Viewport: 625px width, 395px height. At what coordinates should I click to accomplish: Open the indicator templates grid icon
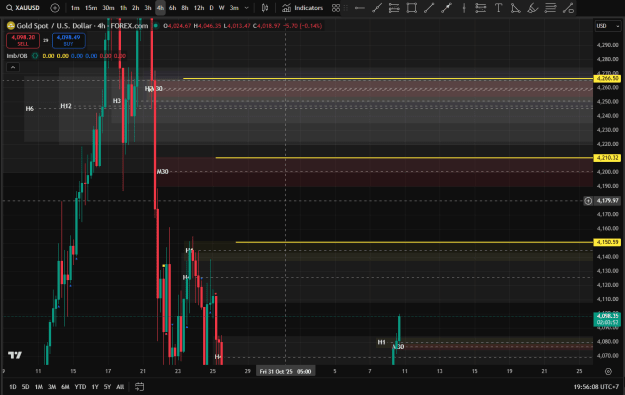(x=336, y=8)
